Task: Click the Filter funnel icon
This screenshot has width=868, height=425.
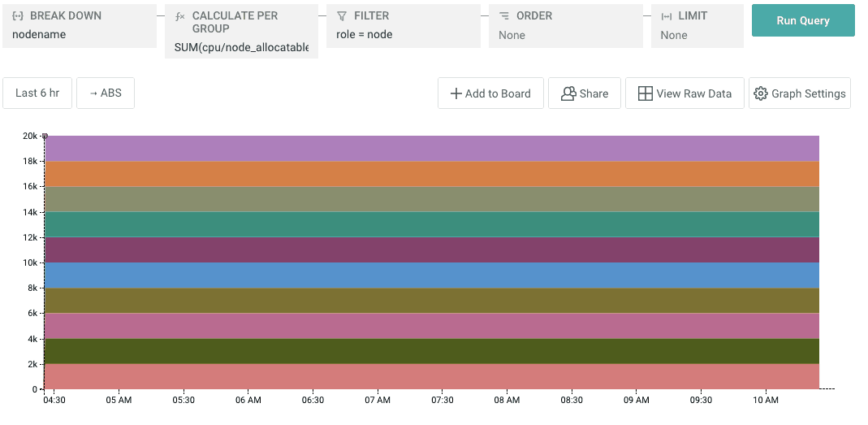Action: pos(342,16)
